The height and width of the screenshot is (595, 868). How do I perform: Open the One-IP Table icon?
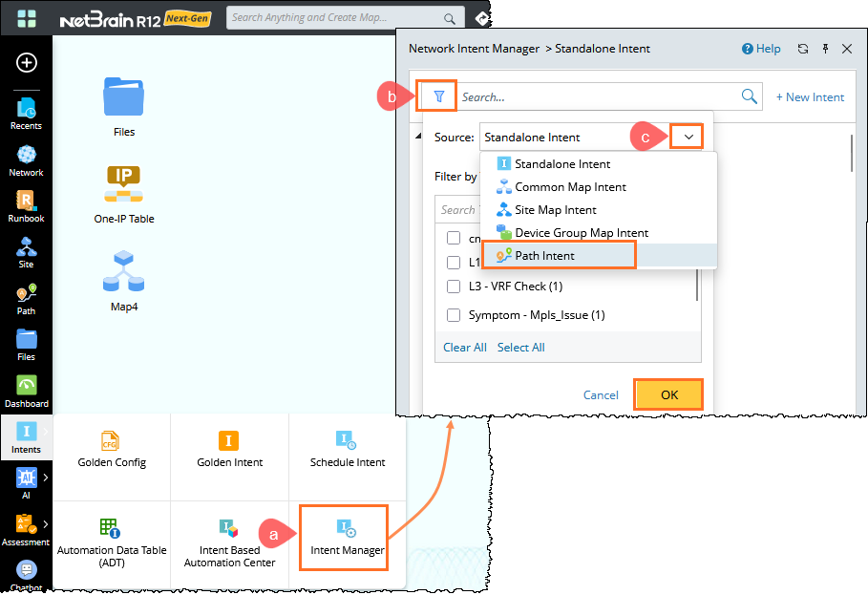click(x=123, y=195)
